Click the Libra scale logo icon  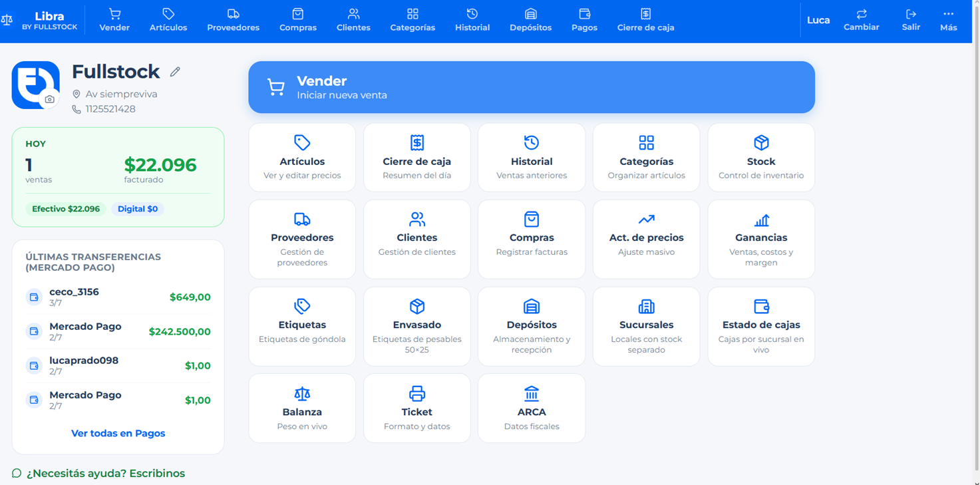[x=7, y=20]
